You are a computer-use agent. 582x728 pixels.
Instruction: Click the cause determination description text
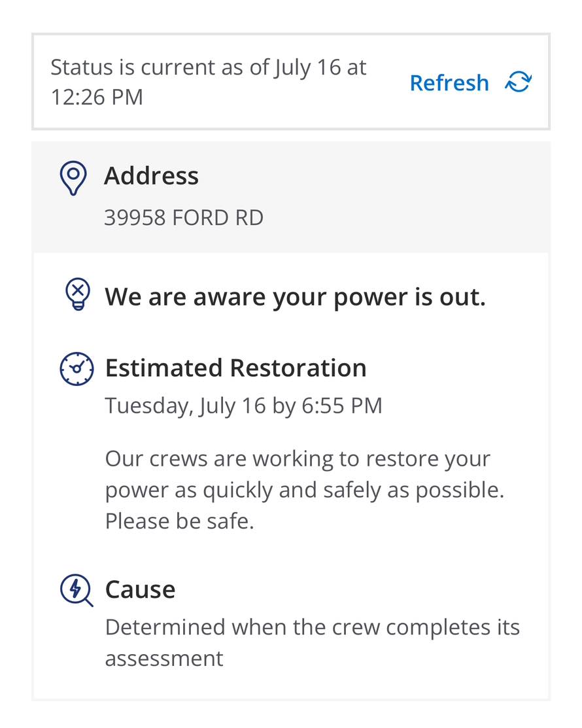(313, 642)
